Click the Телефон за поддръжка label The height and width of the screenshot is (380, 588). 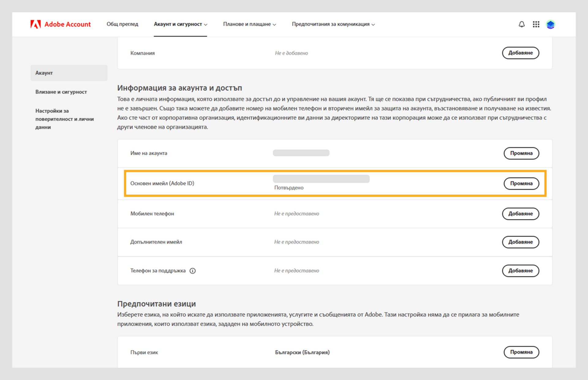(158, 271)
